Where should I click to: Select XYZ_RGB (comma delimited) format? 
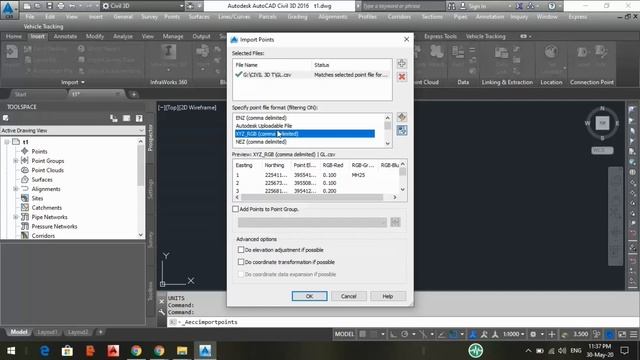tap(304, 134)
